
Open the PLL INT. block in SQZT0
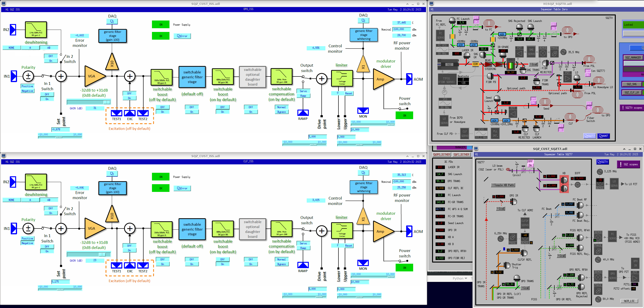point(495,133)
